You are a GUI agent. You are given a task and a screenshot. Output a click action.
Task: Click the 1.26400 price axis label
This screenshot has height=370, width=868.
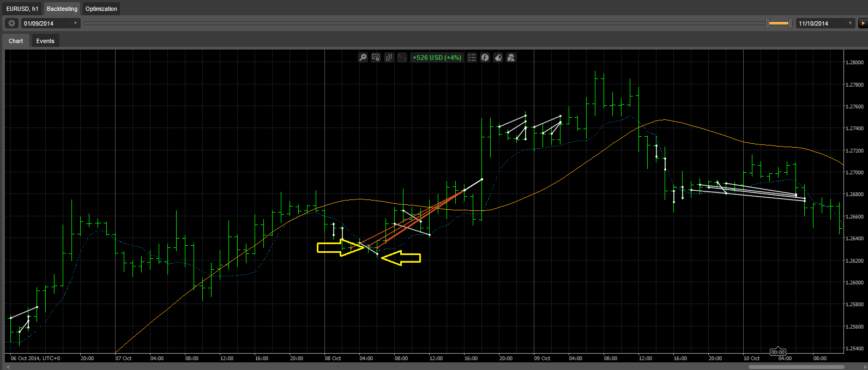[854, 239]
